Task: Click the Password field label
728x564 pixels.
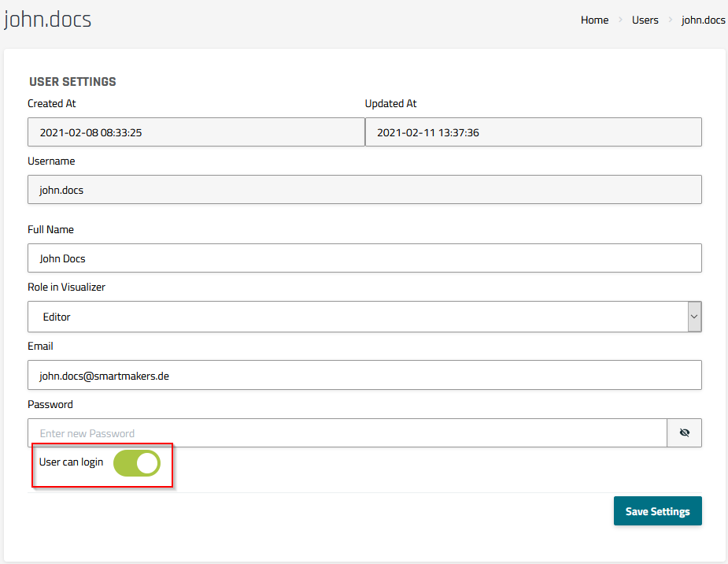Action: pos(50,404)
